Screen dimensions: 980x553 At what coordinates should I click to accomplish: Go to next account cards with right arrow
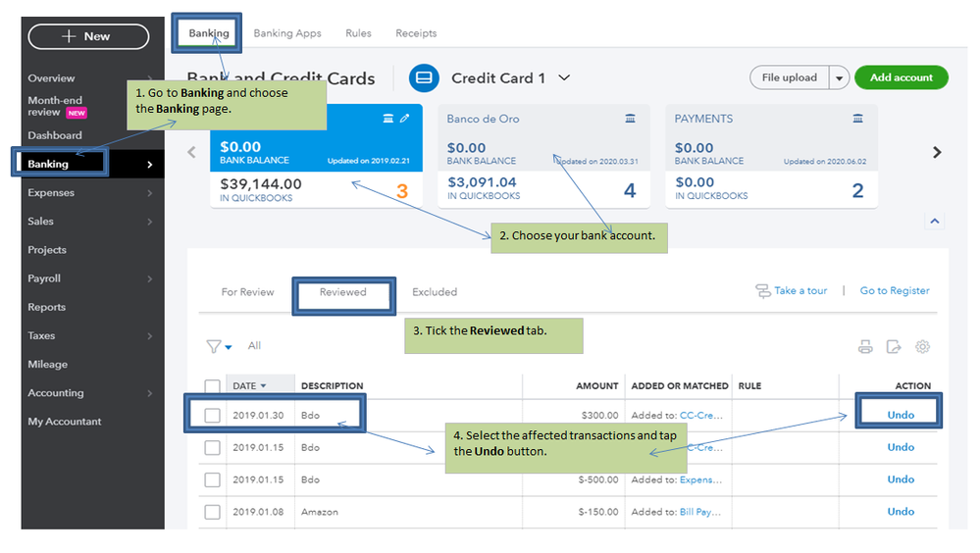click(937, 152)
